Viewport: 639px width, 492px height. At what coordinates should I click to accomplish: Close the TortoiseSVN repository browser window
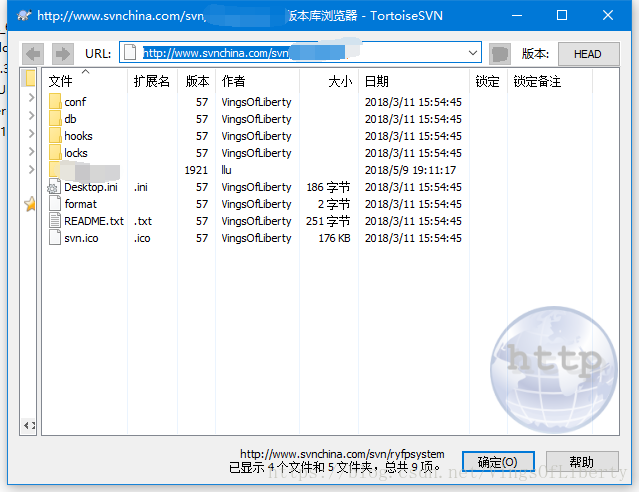click(608, 15)
